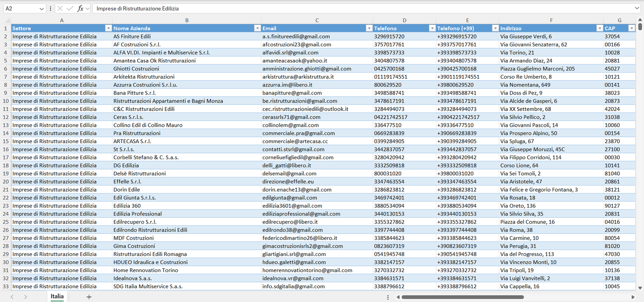Select column D header
The height and width of the screenshot is (302, 644).
click(404, 21)
